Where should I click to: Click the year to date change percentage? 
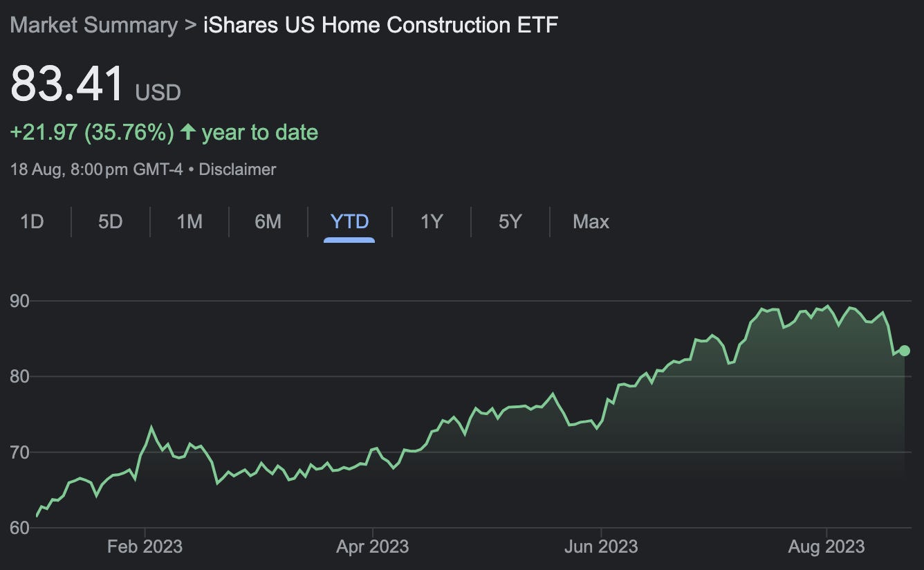pyautogui.click(x=129, y=132)
